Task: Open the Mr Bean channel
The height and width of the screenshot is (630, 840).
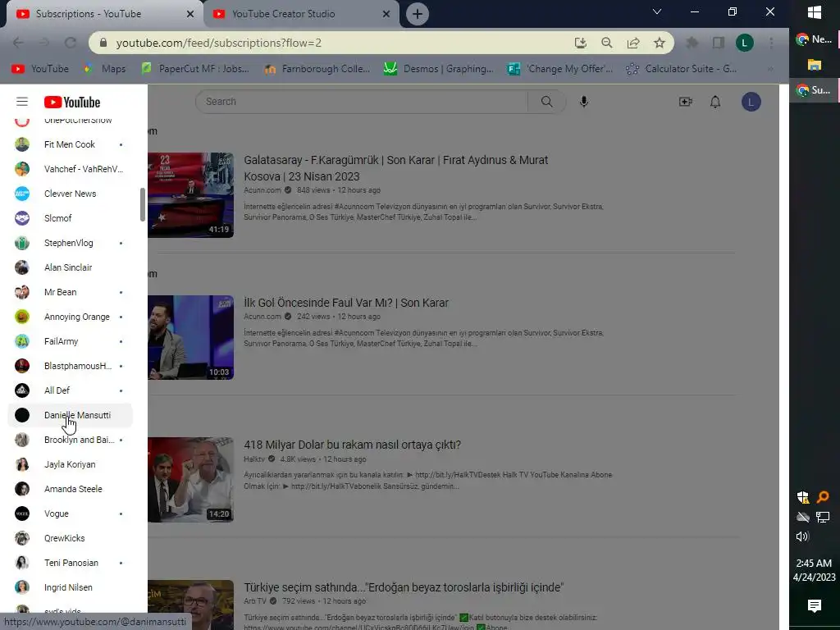Action: (x=70, y=293)
